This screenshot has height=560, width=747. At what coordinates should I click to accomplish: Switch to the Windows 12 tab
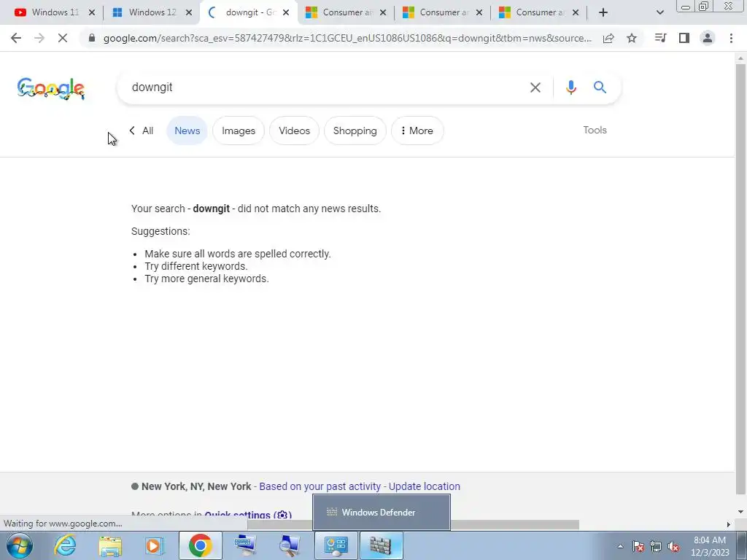pos(145,12)
